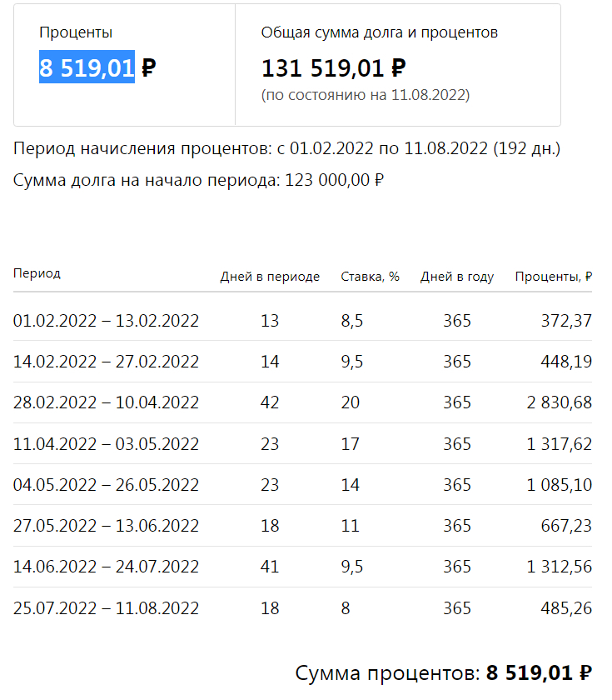Click the 17 percent rate cell
The width and height of the screenshot is (612, 700).
(x=350, y=443)
